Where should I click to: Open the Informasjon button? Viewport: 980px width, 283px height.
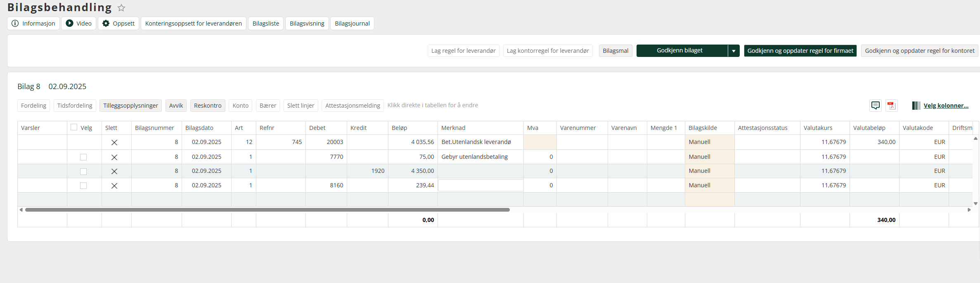click(x=34, y=24)
